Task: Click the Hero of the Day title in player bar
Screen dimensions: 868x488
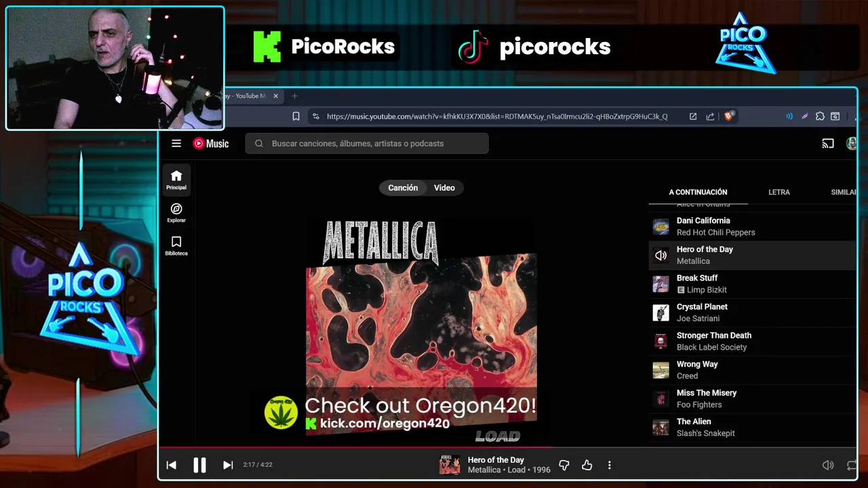Action: [x=496, y=460]
